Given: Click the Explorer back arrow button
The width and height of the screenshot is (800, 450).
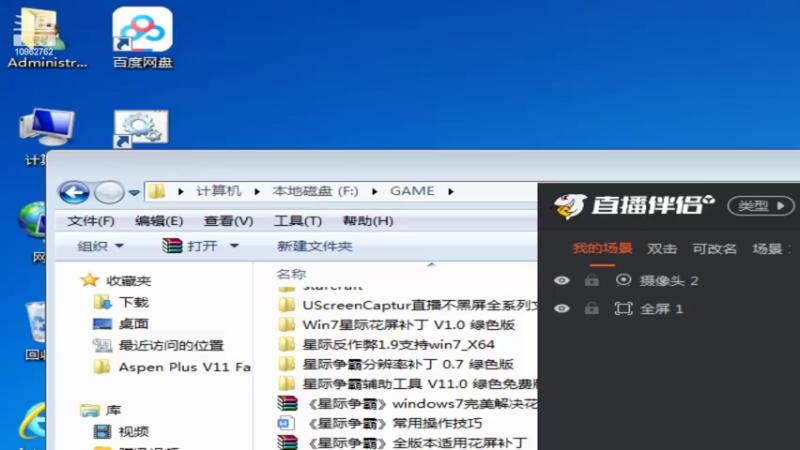Looking at the screenshot, I should 74,192.
